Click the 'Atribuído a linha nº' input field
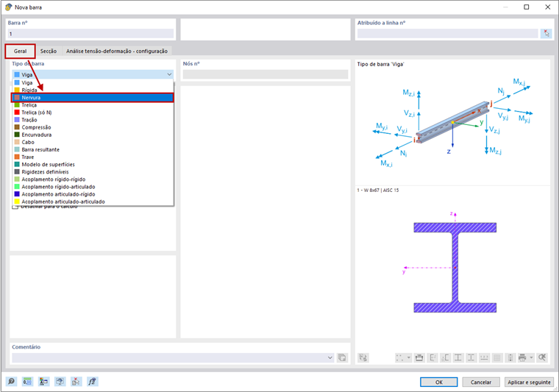The width and height of the screenshot is (559, 392). 448,34
